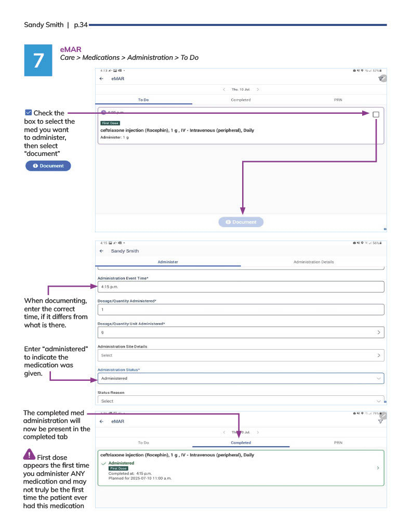Viewport: 411px width, 532px height.
Task: Open completed ceftriaxone entry chevron
Action: click(378, 468)
